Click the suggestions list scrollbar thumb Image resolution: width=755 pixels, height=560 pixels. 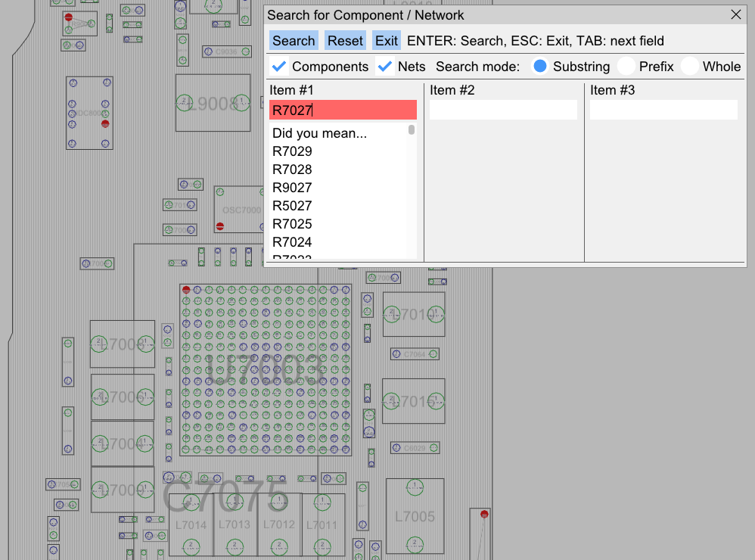click(412, 130)
